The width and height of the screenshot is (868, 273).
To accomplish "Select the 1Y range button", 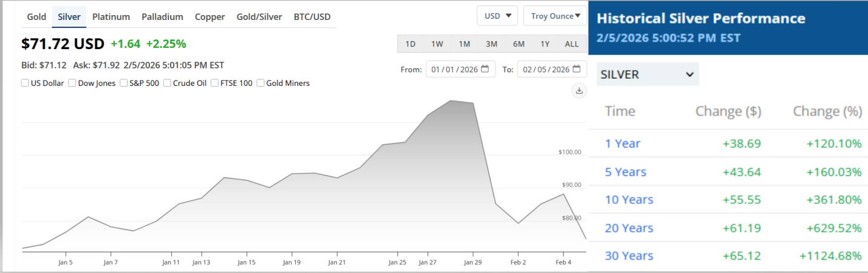I will point(545,44).
